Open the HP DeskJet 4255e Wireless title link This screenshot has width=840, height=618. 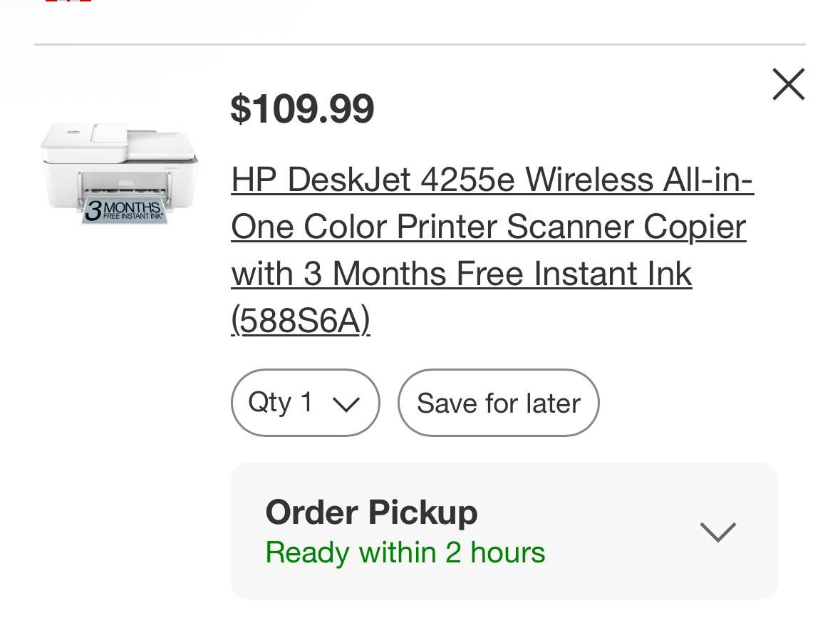coord(492,180)
